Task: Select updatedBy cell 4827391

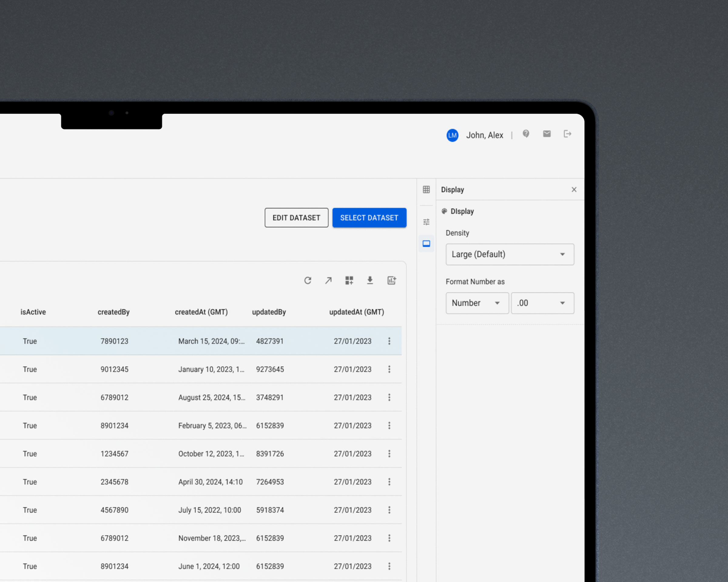Action: pyautogui.click(x=270, y=341)
